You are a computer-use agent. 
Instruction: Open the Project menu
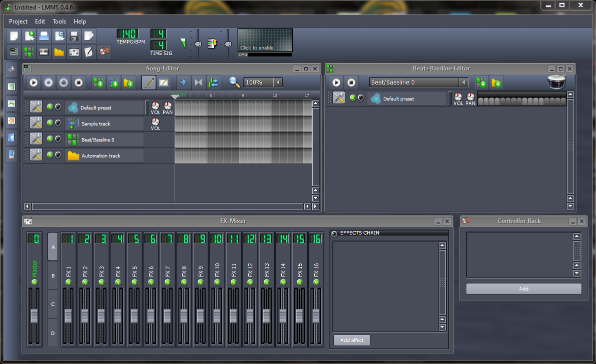[18, 21]
